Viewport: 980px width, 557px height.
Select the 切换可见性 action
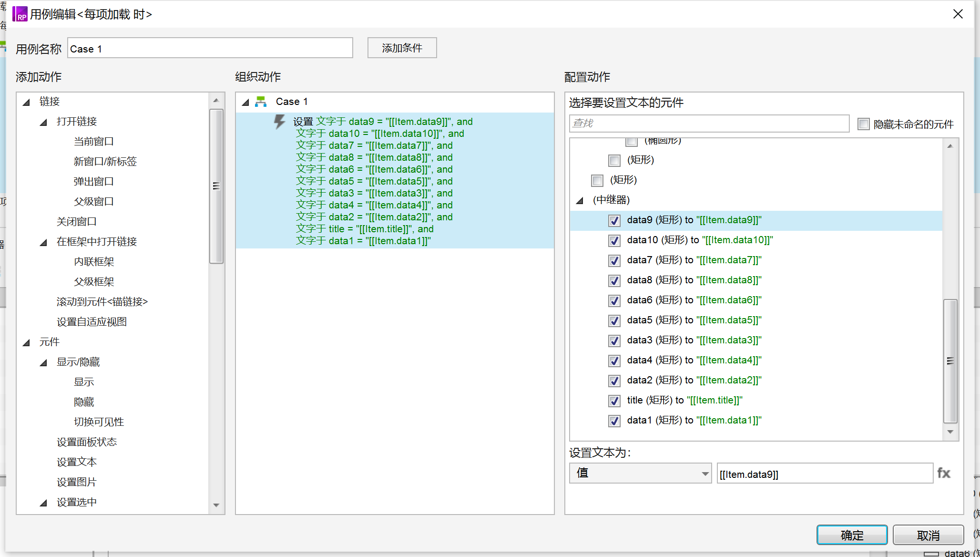[99, 422]
